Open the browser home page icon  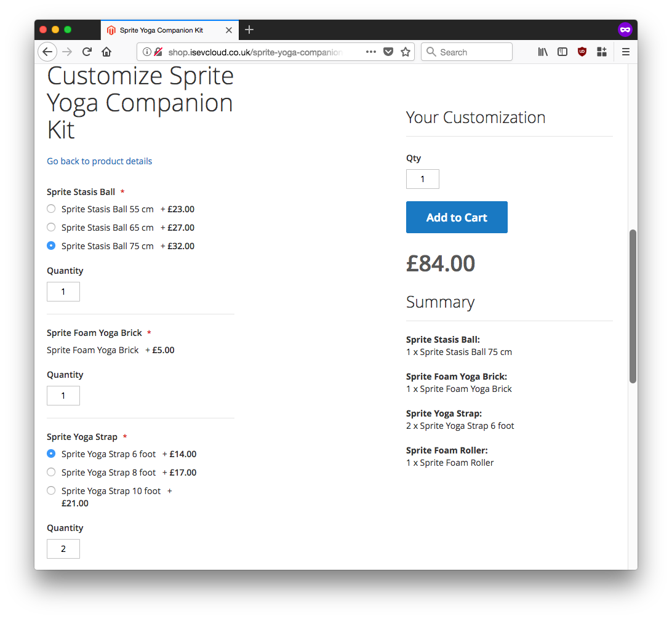106,52
